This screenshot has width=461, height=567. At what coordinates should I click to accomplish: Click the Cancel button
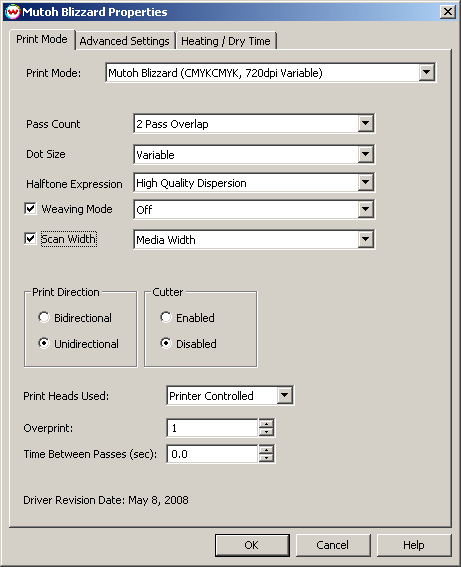(333, 545)
